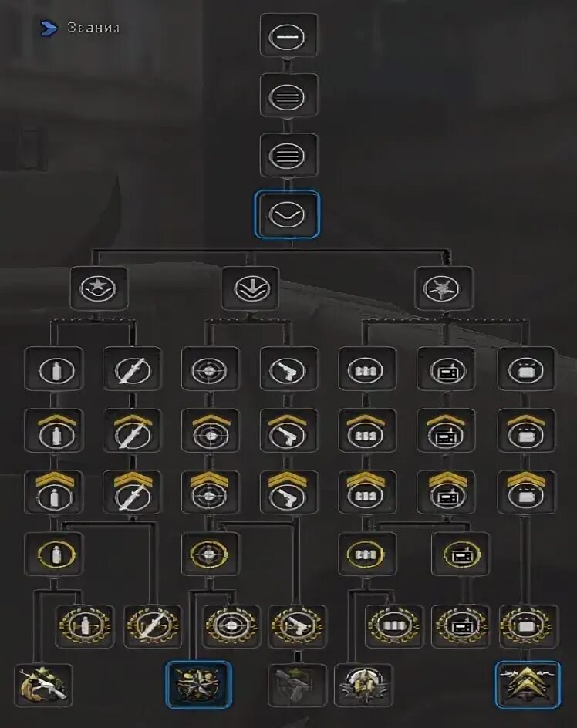
Task: Pick the laurel-wreathed pistol rank icon
Action: click(297, 626)
